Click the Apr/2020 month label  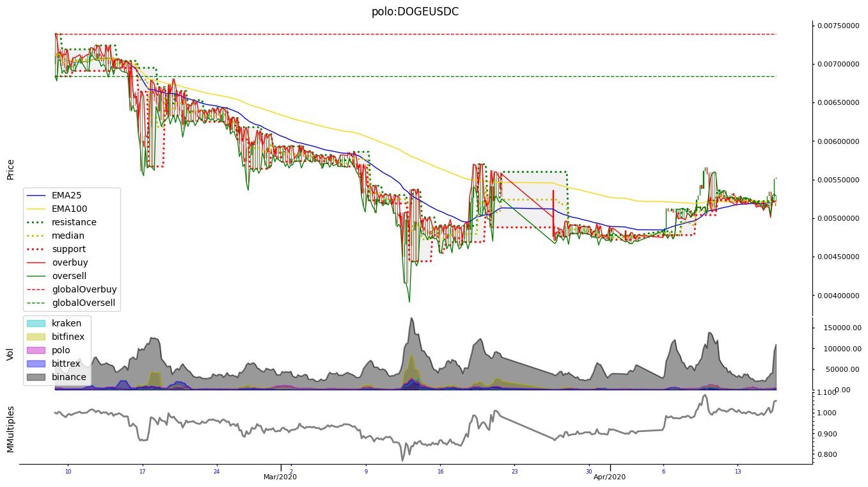tap(610, 477)
